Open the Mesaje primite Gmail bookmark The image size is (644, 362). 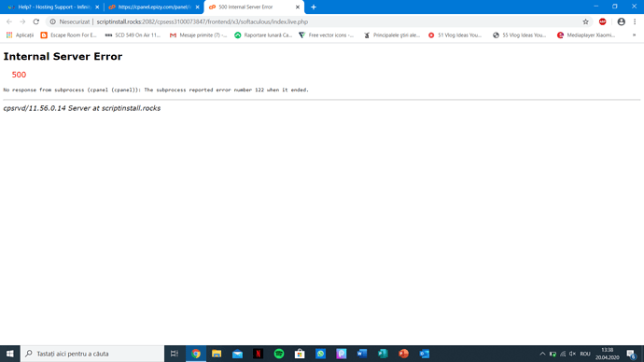point(199,35)
